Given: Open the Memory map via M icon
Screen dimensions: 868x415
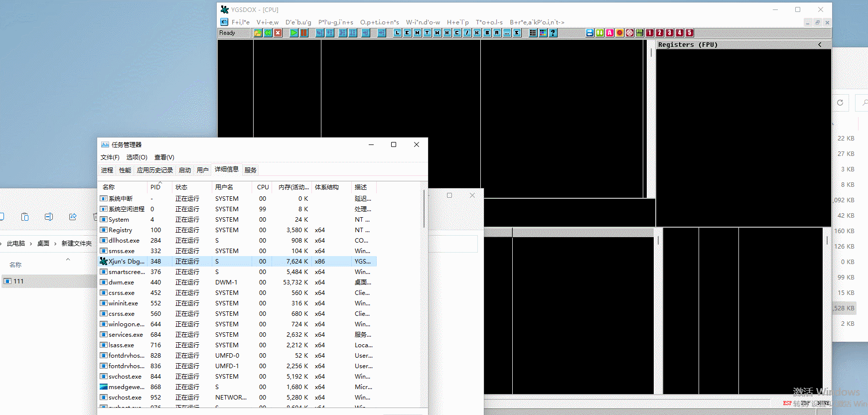Looking at the screenshot, I should (418, 33).
